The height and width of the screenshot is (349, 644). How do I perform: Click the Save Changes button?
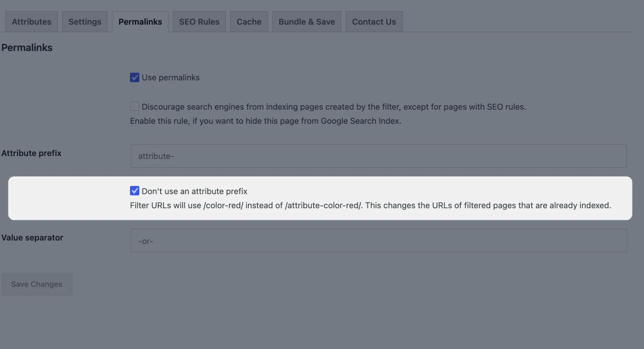pos(37,284)
